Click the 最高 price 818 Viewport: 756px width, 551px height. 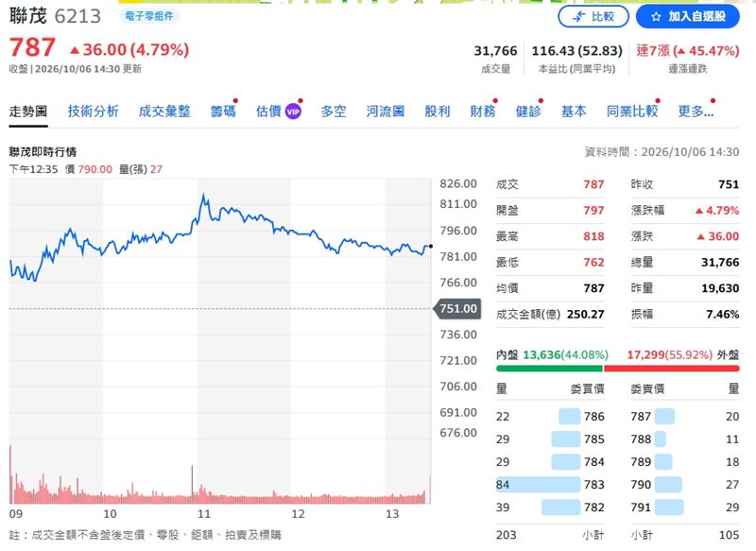pos(593,236)
